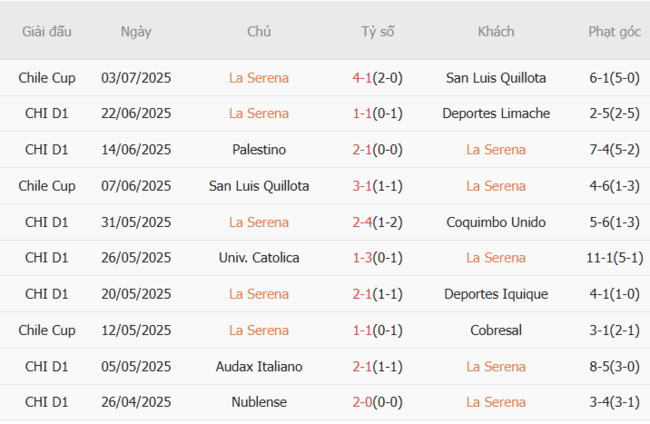This screenshot has width=650, height=424.
Task: Open the Palestino team link
Action: coord(259,149)
